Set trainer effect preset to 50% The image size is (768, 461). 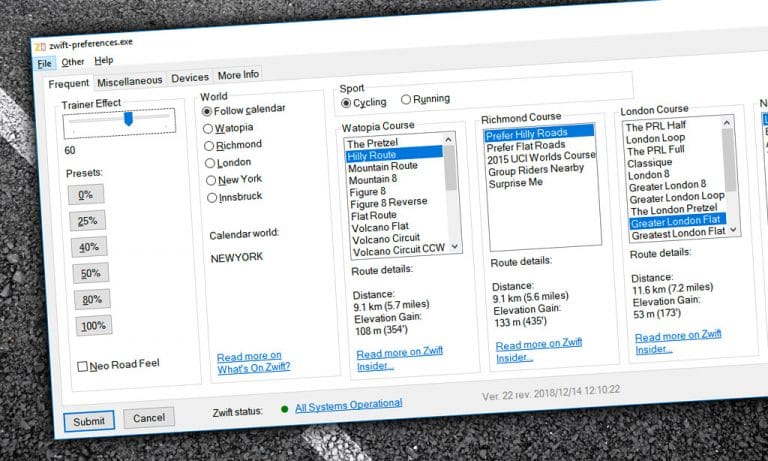pos(91,273)
